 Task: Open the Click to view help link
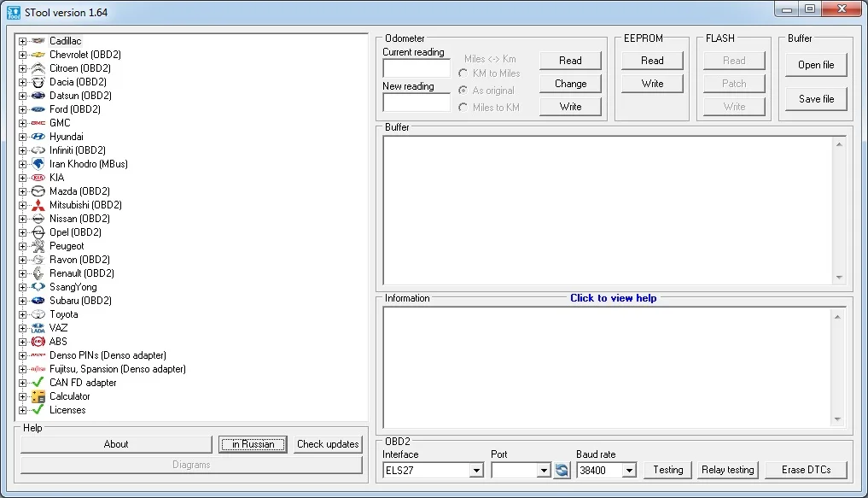[614, 298]
